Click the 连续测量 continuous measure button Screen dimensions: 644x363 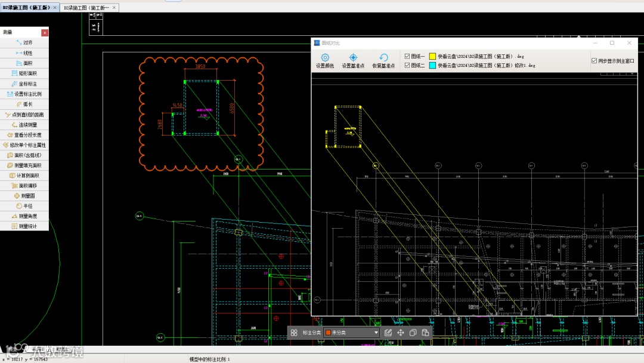[24, 125]
